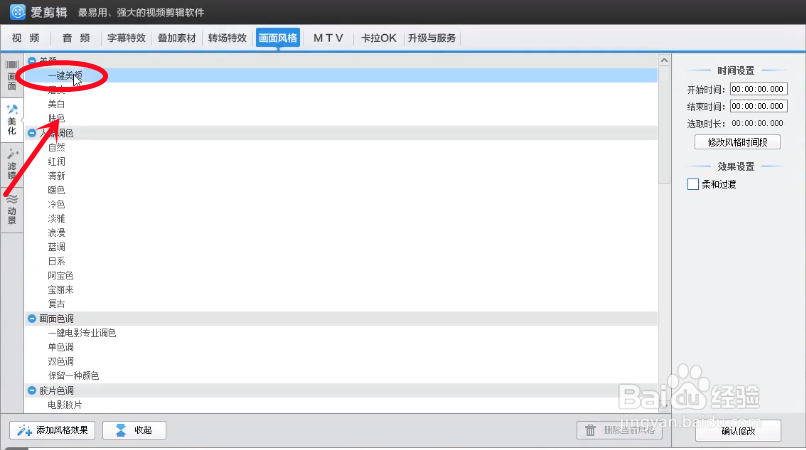
Task: Click 删除当前风格 button
Action: click(x=619, y=430)
